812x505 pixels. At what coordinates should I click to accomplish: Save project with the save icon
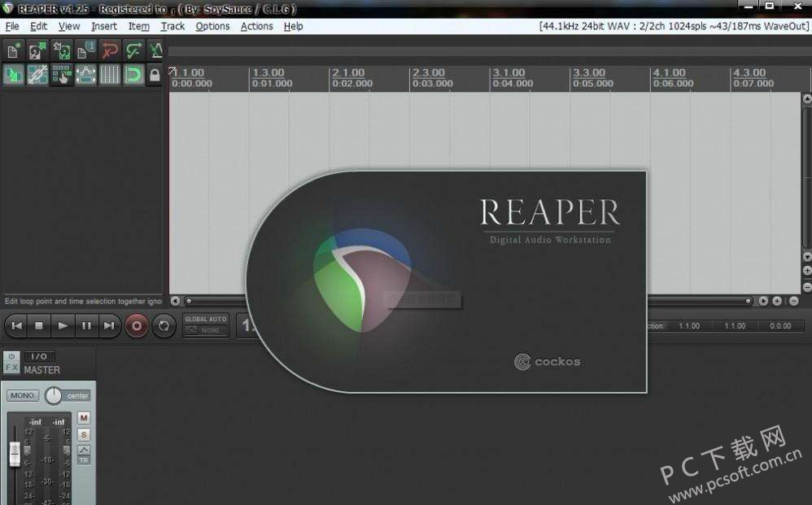coord(61,50)
